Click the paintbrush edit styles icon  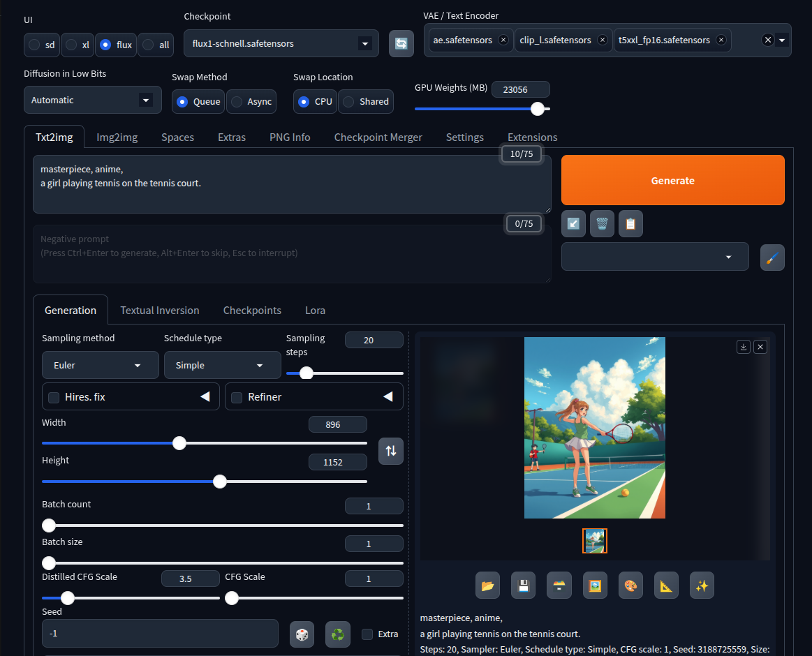point(772,258)
